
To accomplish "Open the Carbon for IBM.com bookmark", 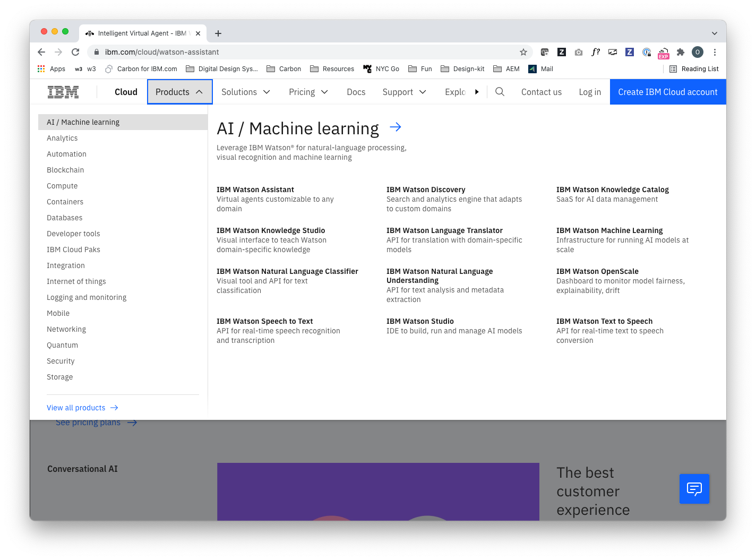I will click(141, 69).
